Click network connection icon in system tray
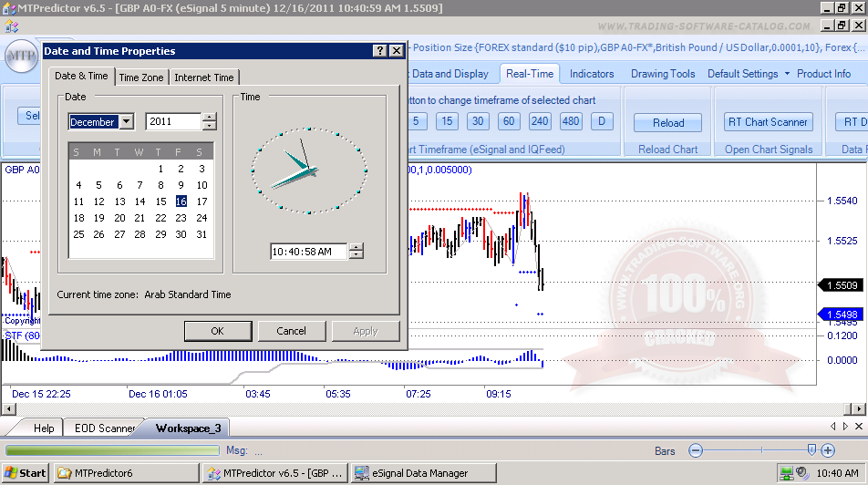The height and width of the screenshot is (485, 868). coord(786,472)
